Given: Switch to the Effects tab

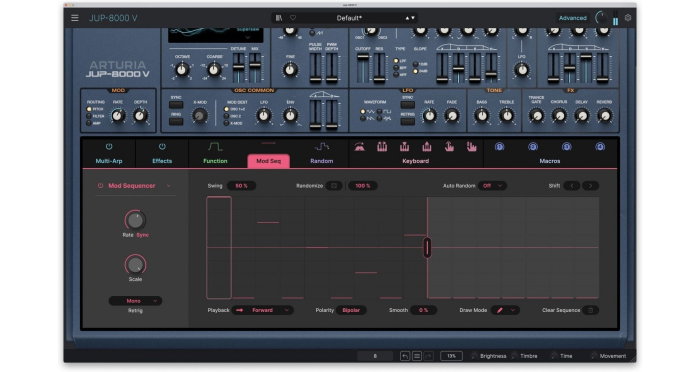Looking at the screenshot, I should tap(162, 161).
